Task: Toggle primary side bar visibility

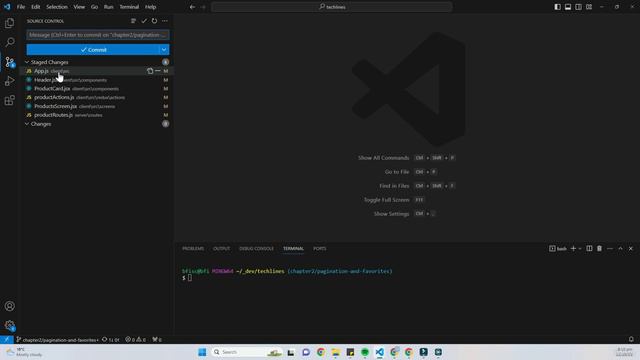Action: point(558,7)
